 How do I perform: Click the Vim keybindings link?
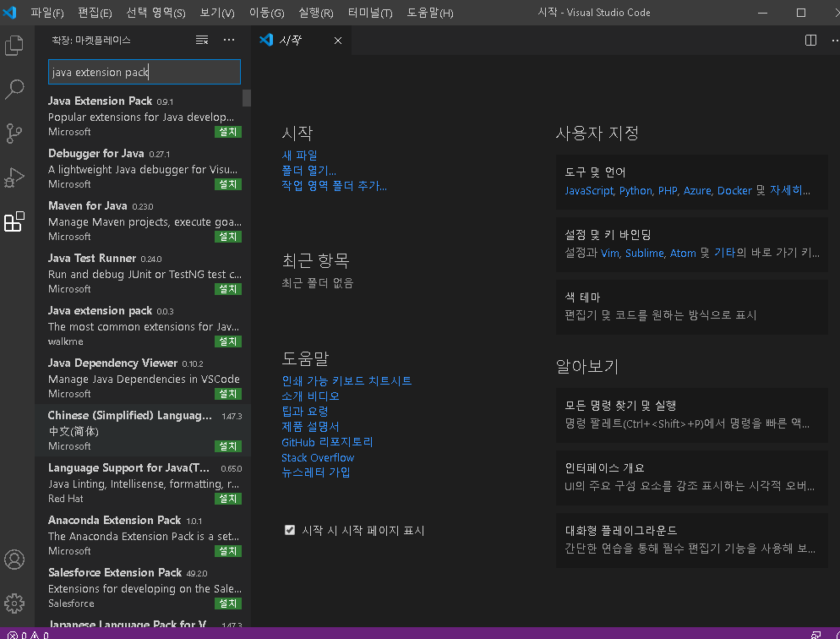click(x=609, y=254)
